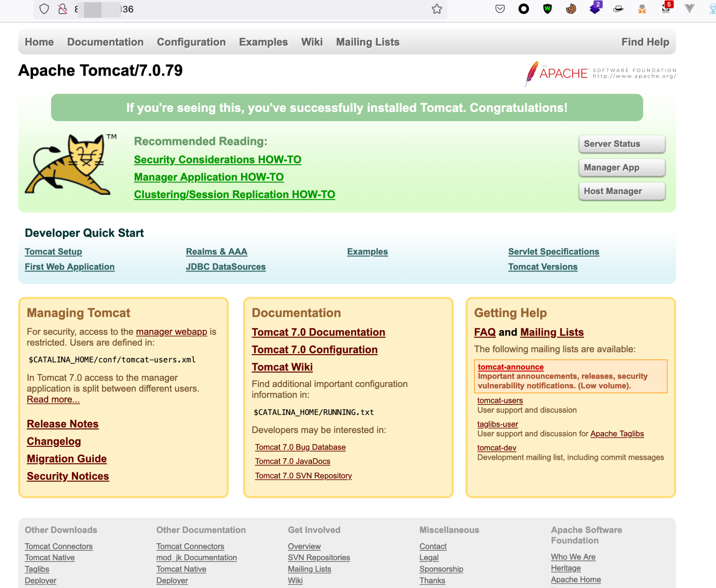Viewport: 716px width, 588px height.
Task: Open the green W shield extension
Action: pyautogui.click(x=548, y=9)
